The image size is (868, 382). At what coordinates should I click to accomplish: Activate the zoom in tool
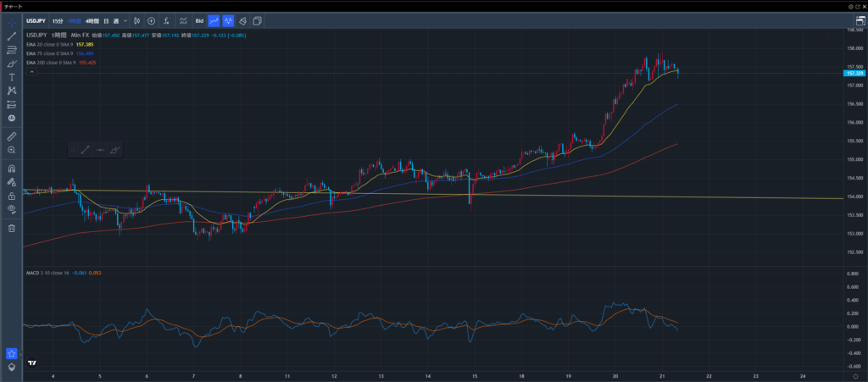pos(12,150)
